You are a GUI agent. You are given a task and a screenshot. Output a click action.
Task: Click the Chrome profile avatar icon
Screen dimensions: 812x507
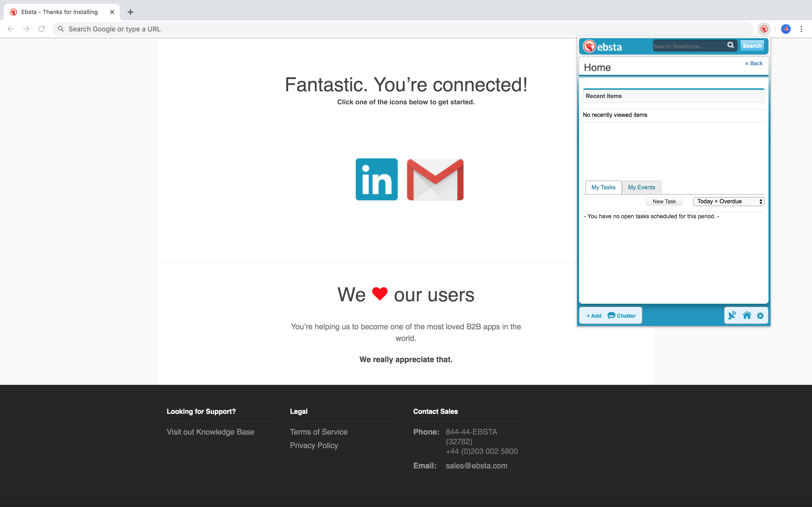pyautogui.click(x=786, y=29)
